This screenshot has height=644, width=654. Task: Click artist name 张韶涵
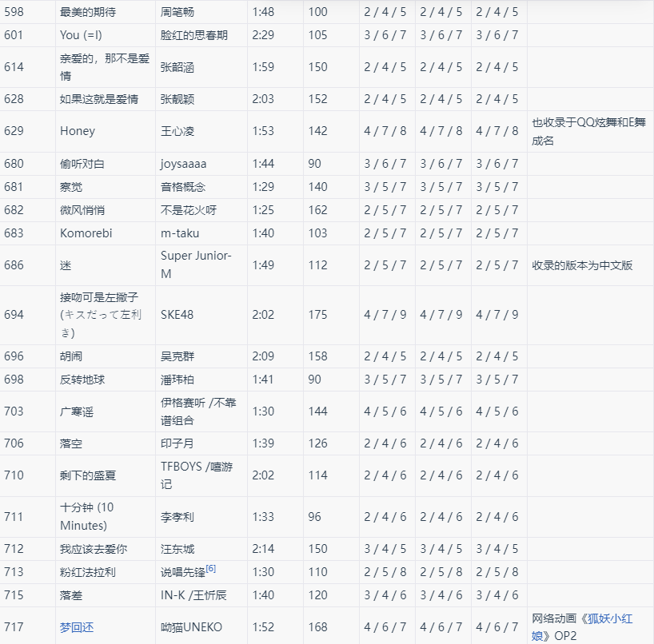[x=177, y=67]
